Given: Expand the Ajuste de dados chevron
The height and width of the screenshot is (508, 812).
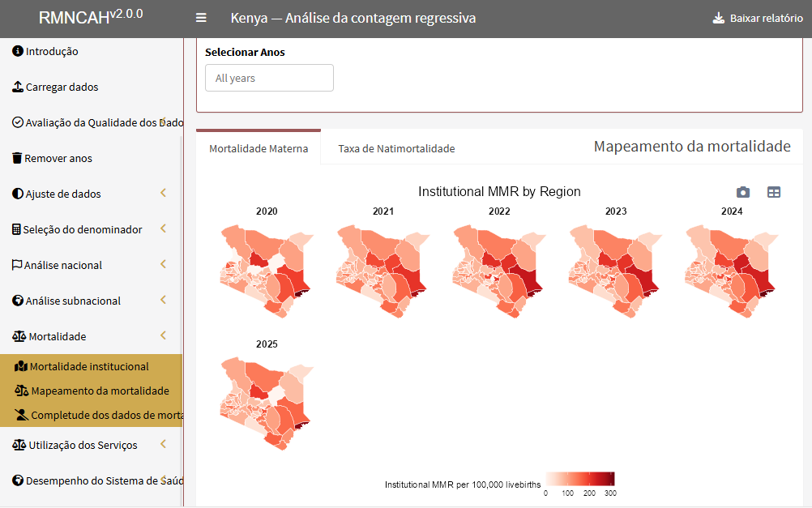Looking at the screenshot, I should [163, 193].
